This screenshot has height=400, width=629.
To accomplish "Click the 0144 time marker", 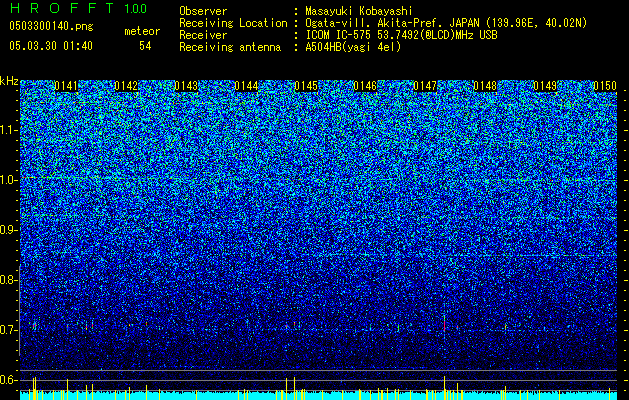I will [246, 86].
